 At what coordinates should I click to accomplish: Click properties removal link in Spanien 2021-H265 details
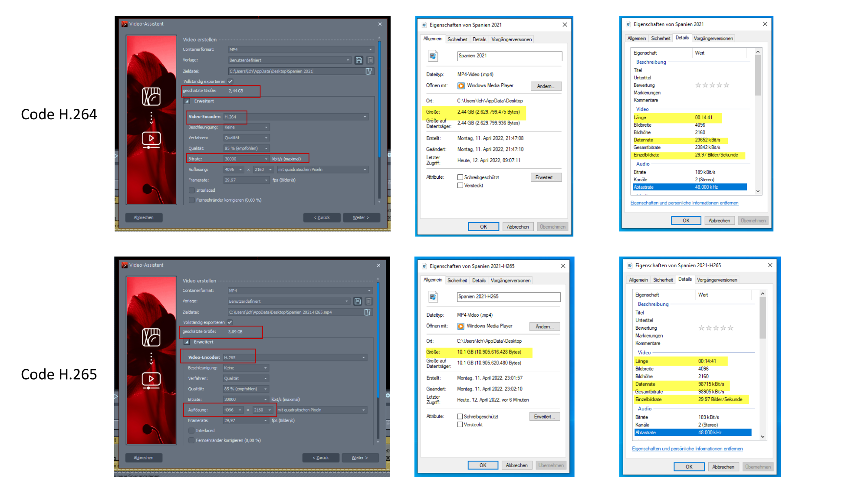pos(687,449)
